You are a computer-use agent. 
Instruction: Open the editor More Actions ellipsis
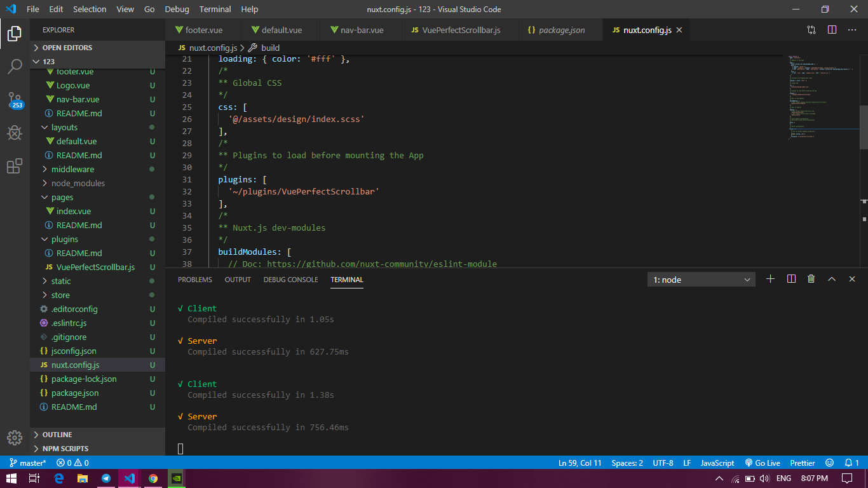[x=852, y=30]
